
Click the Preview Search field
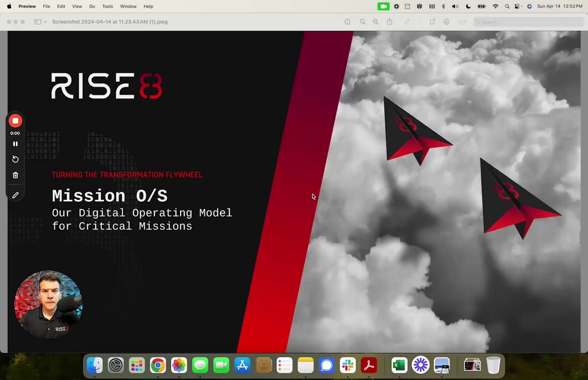point(528,22)
